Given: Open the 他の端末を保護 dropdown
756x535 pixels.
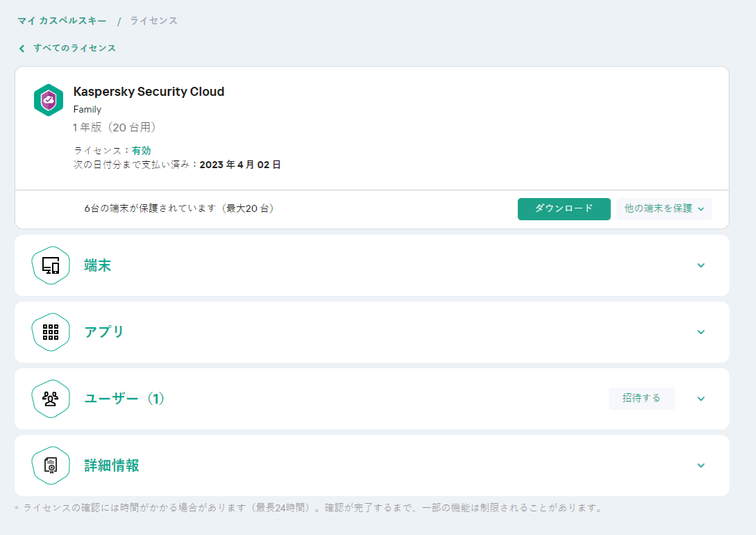Looking at the screenshot, I should pos(664,208).
